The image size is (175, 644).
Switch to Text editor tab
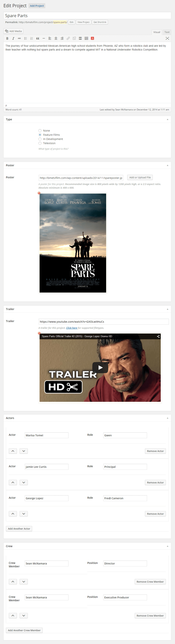click(167, 32)
